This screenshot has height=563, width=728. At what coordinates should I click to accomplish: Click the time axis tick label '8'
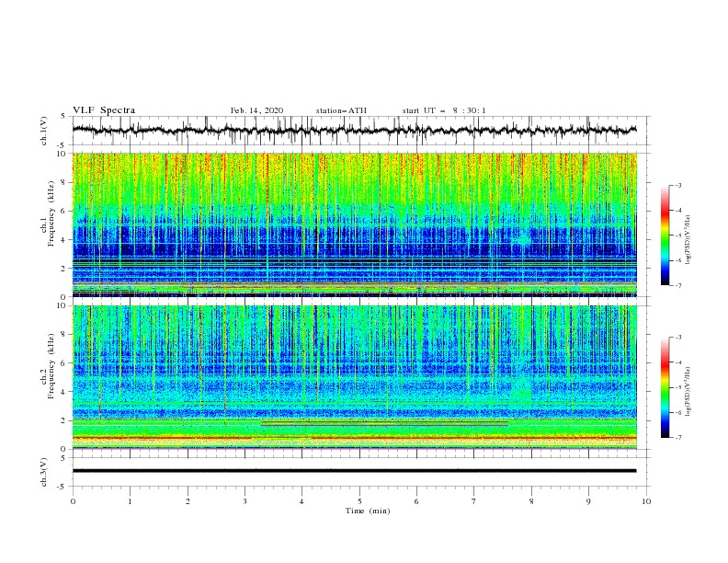coord(531,501)
